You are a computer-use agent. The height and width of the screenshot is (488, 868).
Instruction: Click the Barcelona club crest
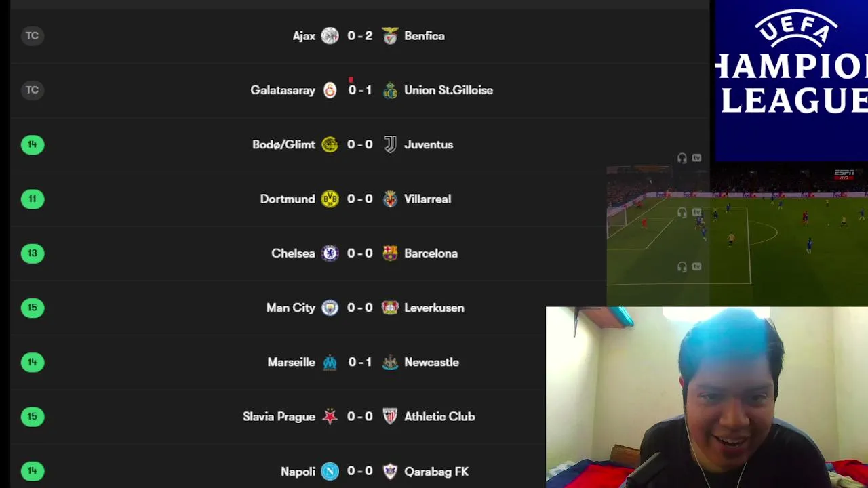tap(390, 253)
